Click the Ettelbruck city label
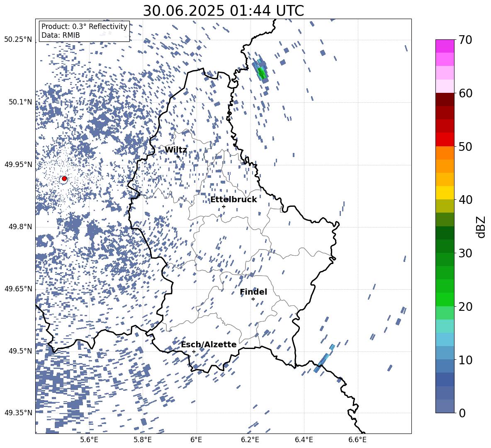This screenshot has width=491, height=448. coord(233,200)
